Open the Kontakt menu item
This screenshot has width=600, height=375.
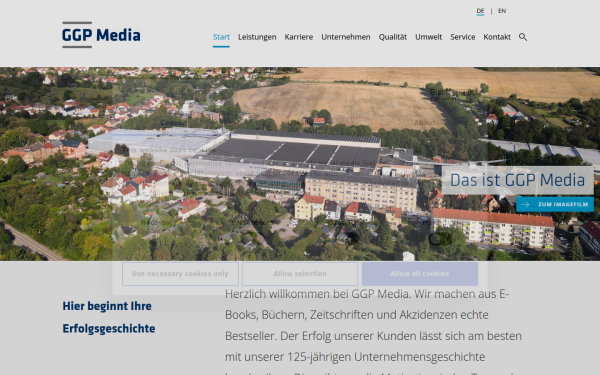tap(497, 37)
